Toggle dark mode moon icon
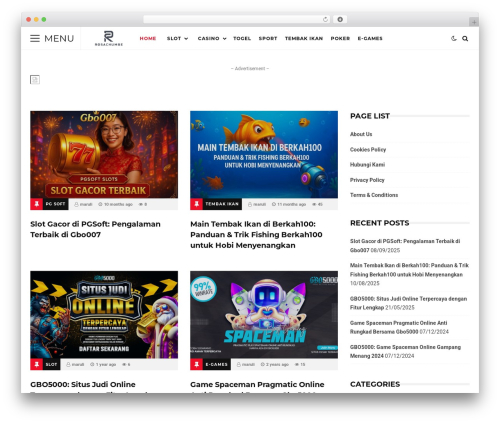The image size is (500, 423). click(x=454, y=38)
